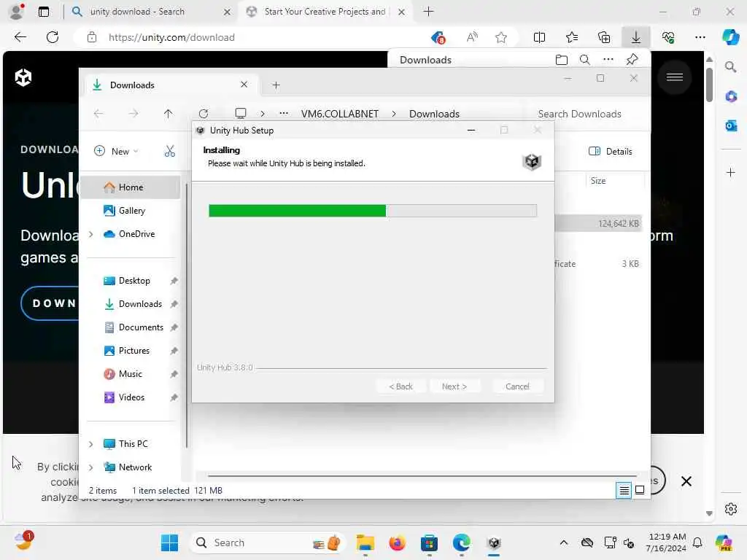Click Edge sidebar search icon
The image size is (747, 560).
tap(730, 67)
